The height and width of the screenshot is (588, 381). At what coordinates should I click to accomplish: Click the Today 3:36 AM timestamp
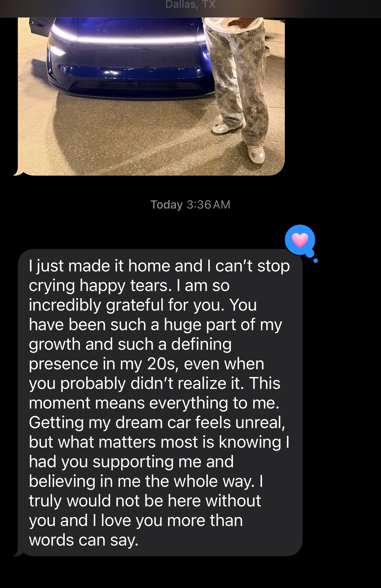[190, 204]
